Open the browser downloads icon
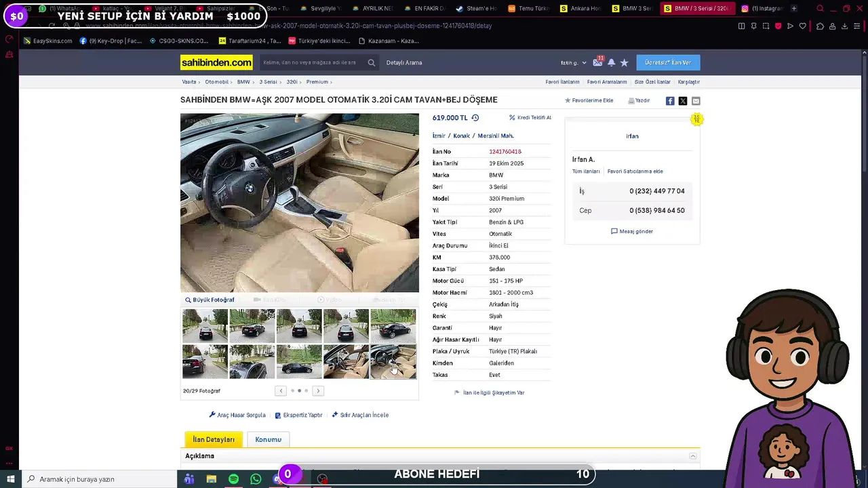The width and height of the screenshot is (868, 488). tap(844, 26)
